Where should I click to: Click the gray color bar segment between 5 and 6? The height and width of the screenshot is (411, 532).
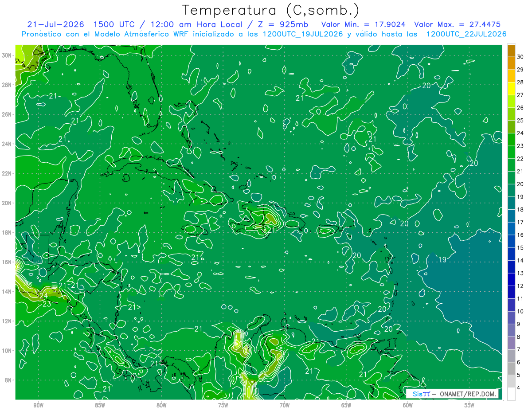[511, 368]
